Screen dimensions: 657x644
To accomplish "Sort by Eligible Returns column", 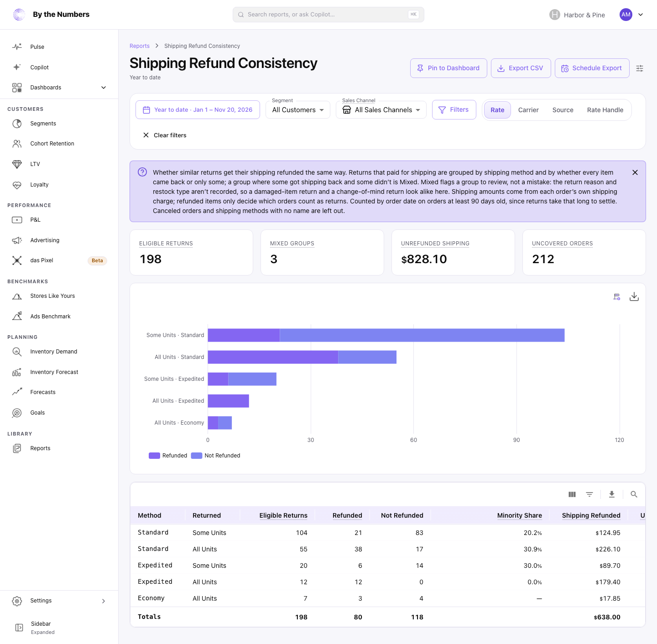I will click(283, 515).
